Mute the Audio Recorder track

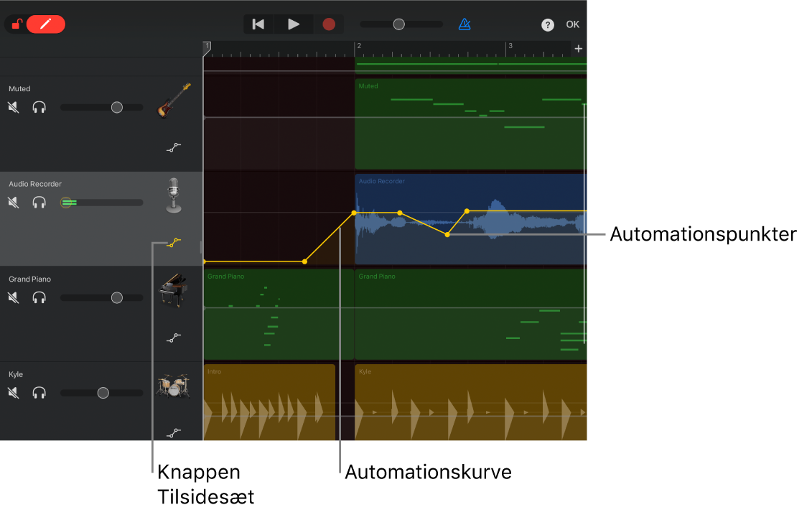point(14,203)
